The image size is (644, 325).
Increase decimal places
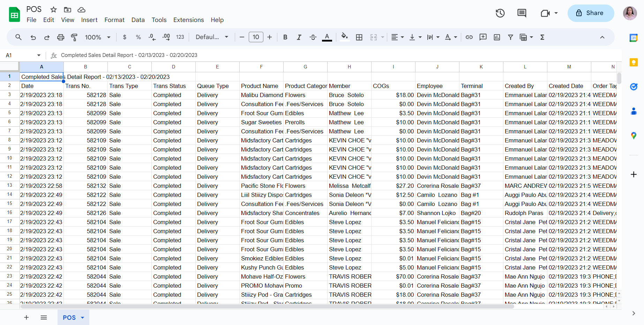click(166, 37)
